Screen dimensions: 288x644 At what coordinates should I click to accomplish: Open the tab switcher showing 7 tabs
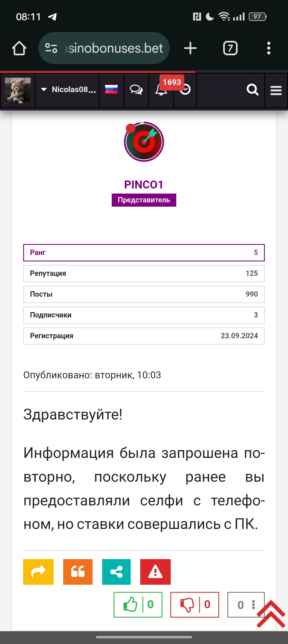[230, 48]
